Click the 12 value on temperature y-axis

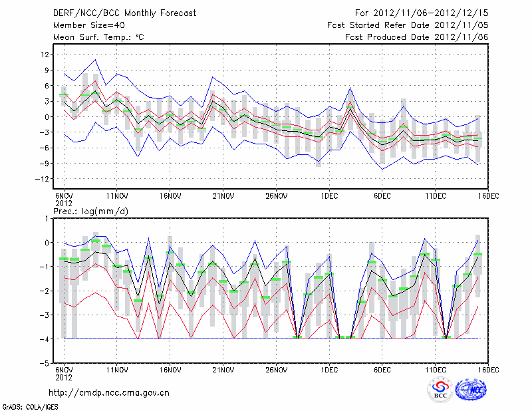(46, 55)
